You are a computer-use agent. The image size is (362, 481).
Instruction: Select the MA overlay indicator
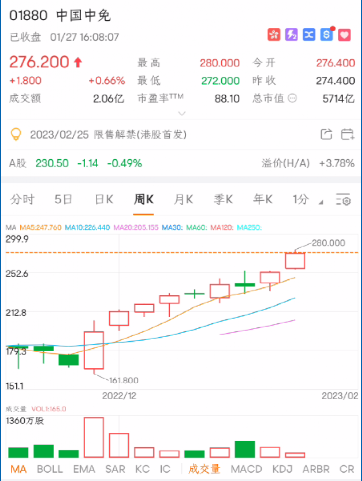pyautogui.click(x=19, y=469)
